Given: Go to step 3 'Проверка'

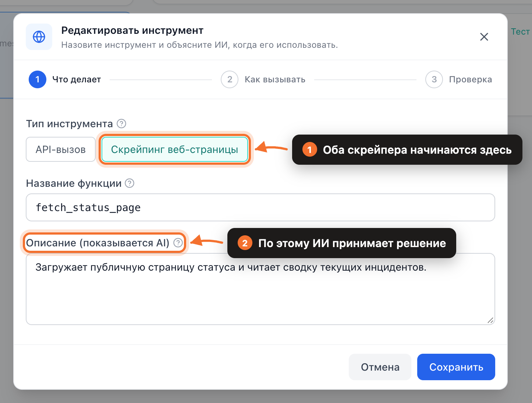Looking at the screenshot, I should (x=458, y=79).
